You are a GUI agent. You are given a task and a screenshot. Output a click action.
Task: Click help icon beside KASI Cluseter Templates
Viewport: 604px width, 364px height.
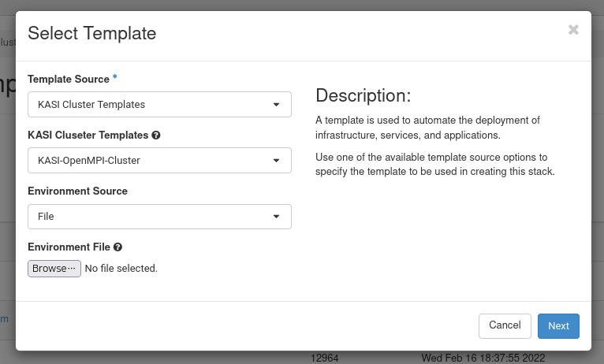click(x=156, y=136)
